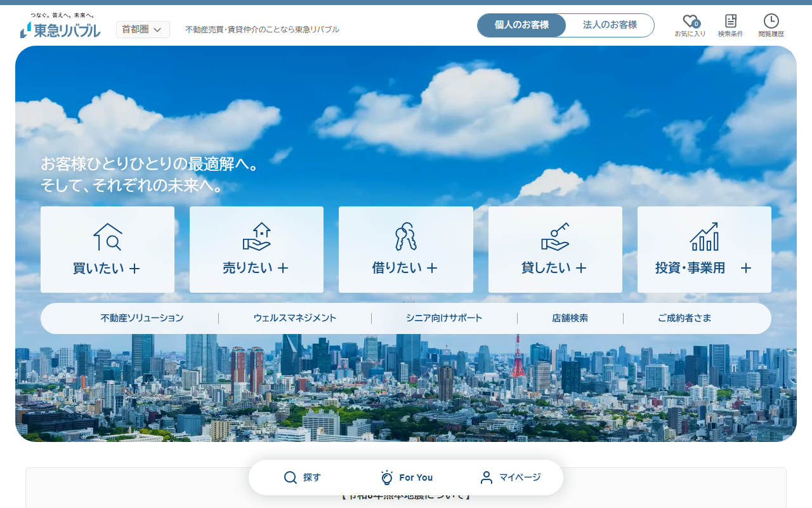Click the growth chart icon above 投資・事業用

pos(704,237)
